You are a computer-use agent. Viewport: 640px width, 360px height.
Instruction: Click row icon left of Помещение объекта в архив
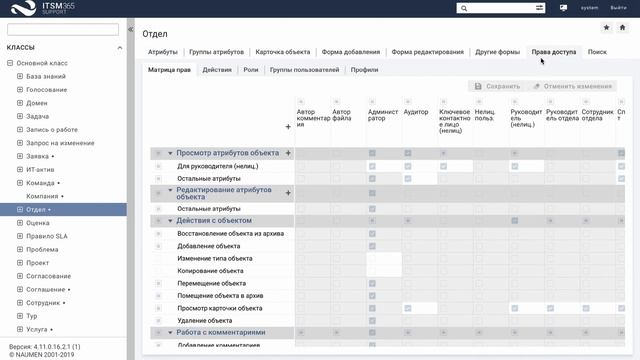[158, 296]
